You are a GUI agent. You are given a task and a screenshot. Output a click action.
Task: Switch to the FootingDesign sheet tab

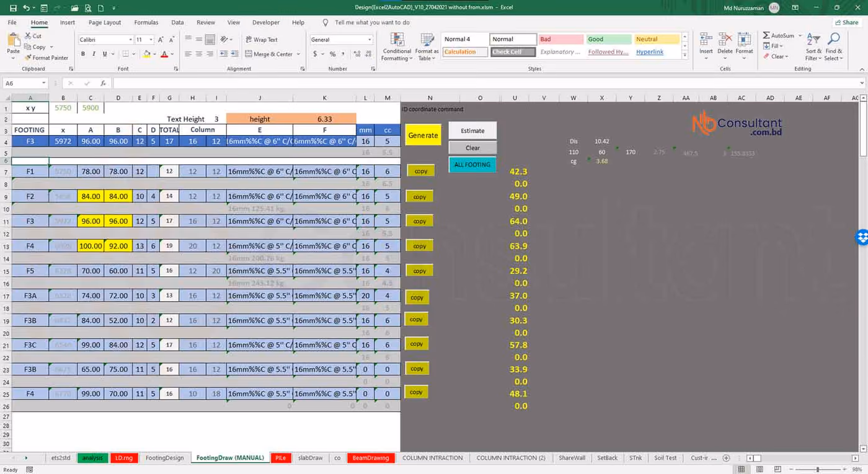(x=164, y=458)
